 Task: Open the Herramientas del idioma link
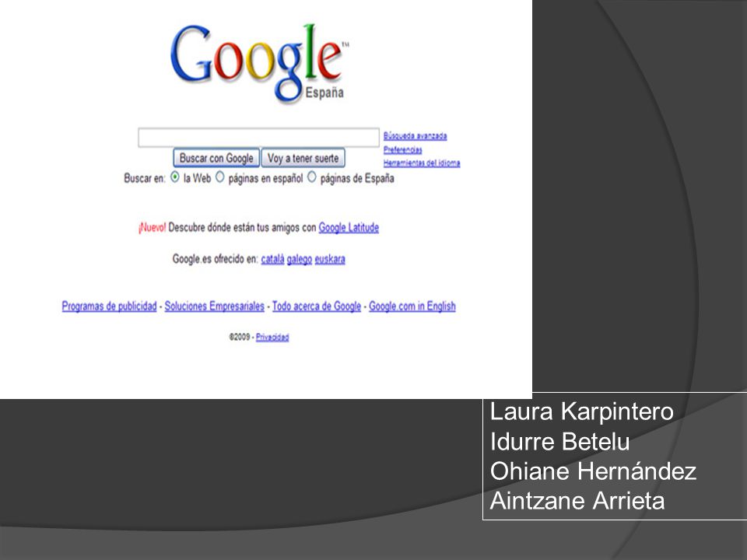(422, 163)
